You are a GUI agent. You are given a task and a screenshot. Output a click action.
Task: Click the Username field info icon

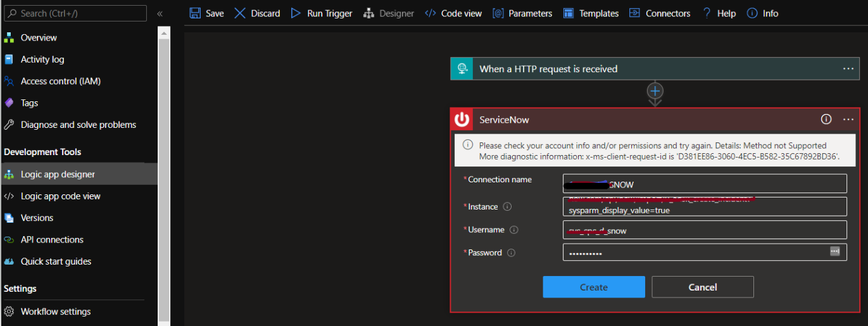point(514,230)
